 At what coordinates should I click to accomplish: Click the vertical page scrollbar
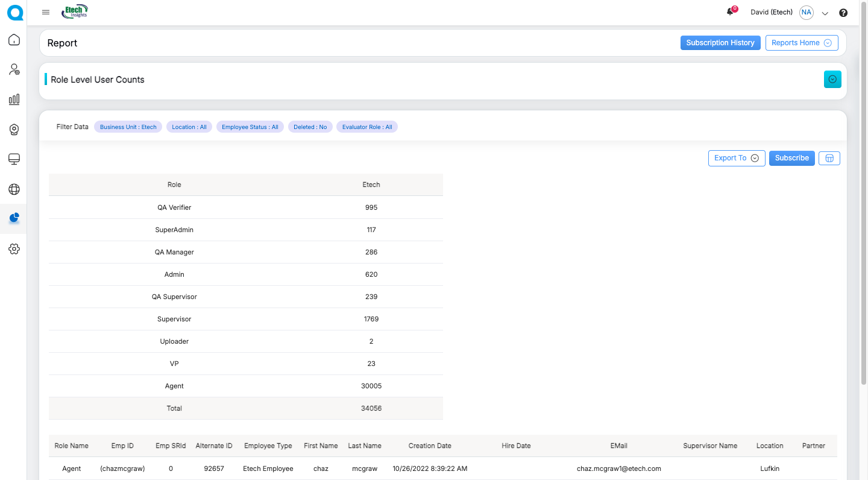tap(864, 205)
